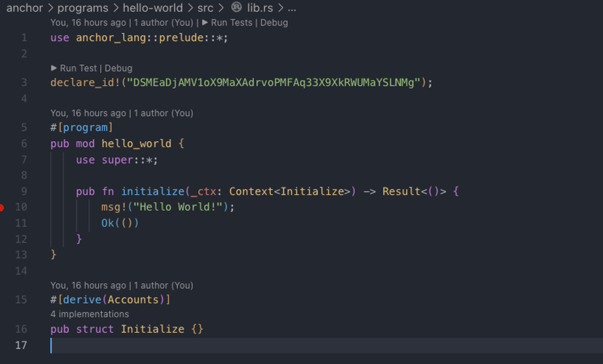The width and height of the screenshot is (603, 364).
Task: Click line number 10 in the gutter
Action: (21, 207)
